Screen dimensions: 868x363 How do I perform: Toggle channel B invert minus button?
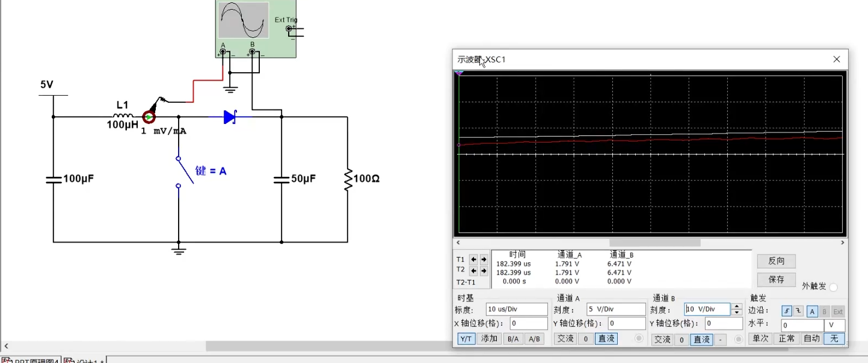coord(721,340)
